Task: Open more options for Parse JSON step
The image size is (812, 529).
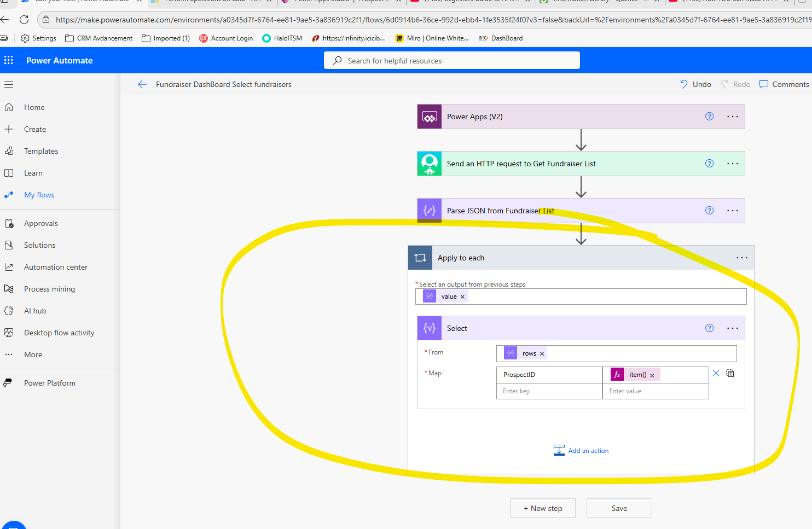Action: tap(733, 211)
